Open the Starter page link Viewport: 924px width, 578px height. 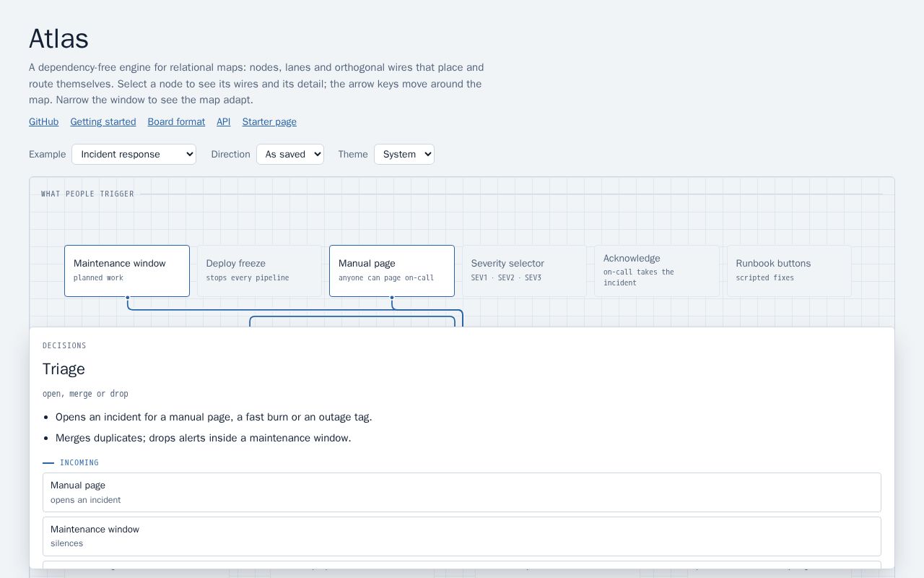269,122
